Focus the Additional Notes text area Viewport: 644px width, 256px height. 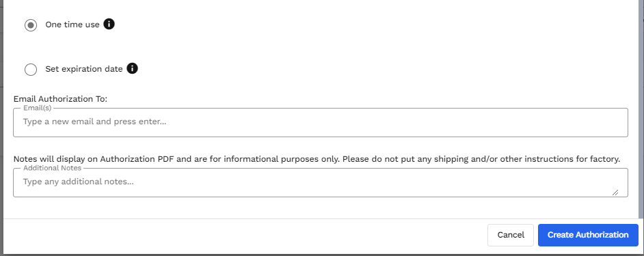(x=321, y=182)
